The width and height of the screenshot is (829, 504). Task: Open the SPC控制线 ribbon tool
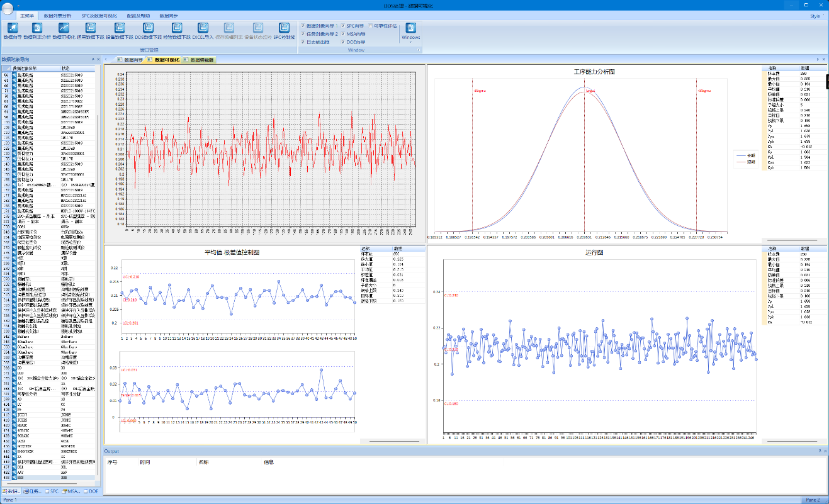[284, 28]
